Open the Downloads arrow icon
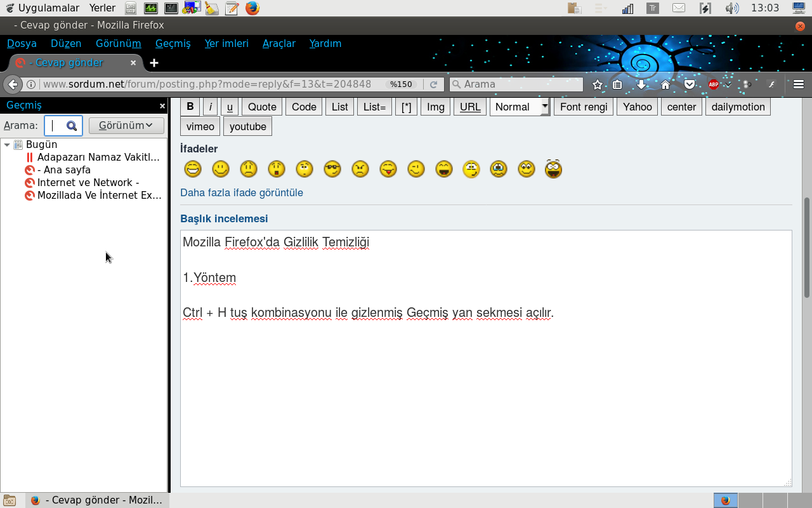The height and width of the screenshot is (508, 812). pos(641,84)
